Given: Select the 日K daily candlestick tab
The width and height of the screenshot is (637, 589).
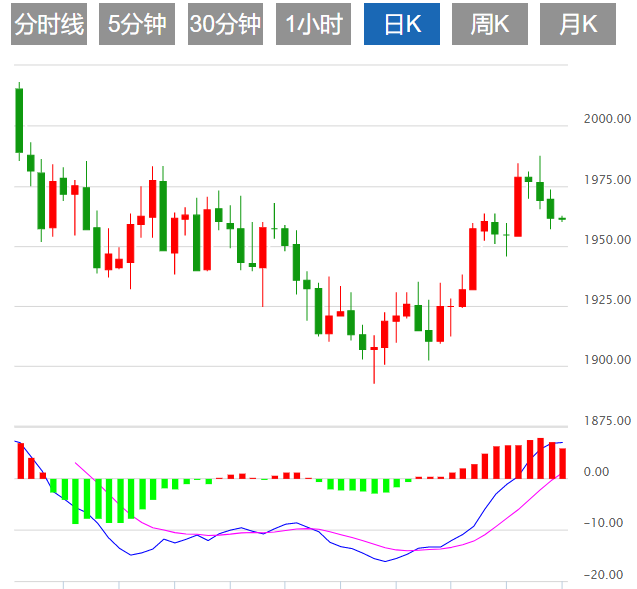Looking at the screenshot, I should pos(402,24).
